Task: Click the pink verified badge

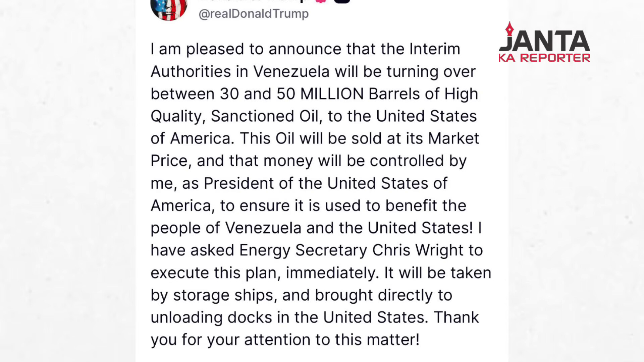Action: [x=321, y=1]
